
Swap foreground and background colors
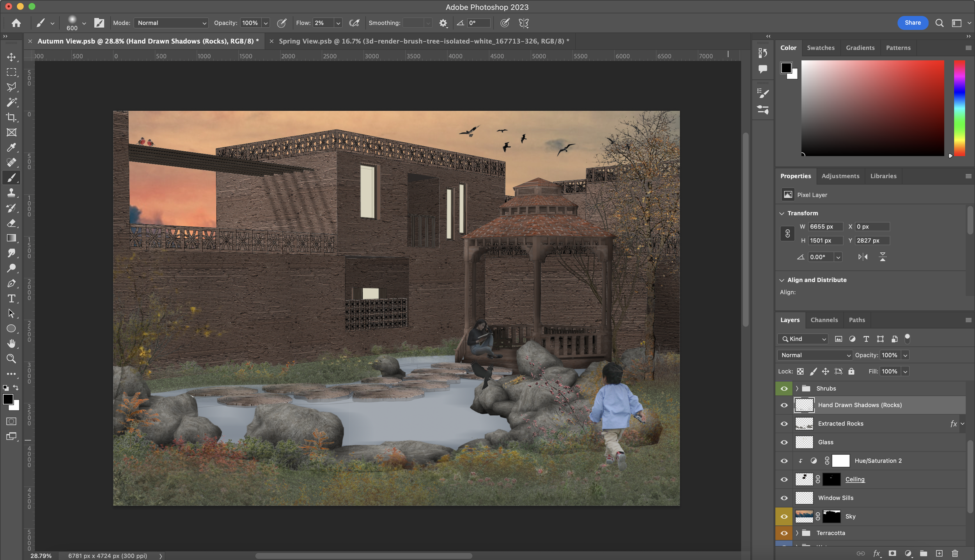pos(16,388)
